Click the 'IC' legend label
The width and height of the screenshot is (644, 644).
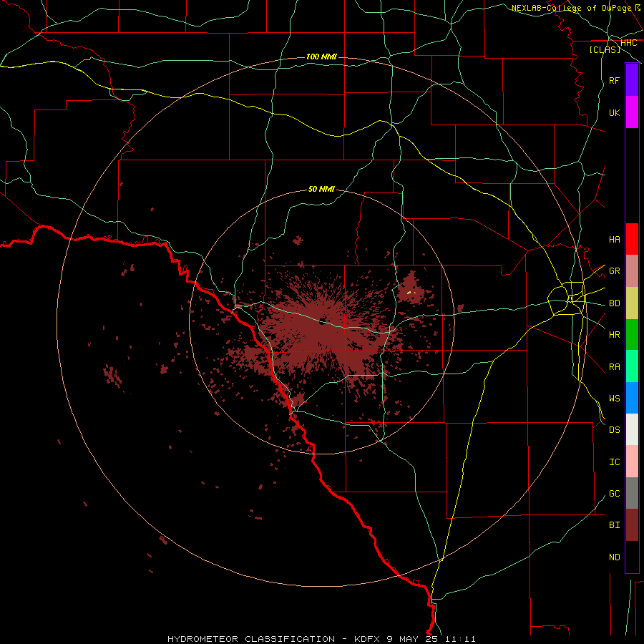pyautogui.click(x=615, y=462)
